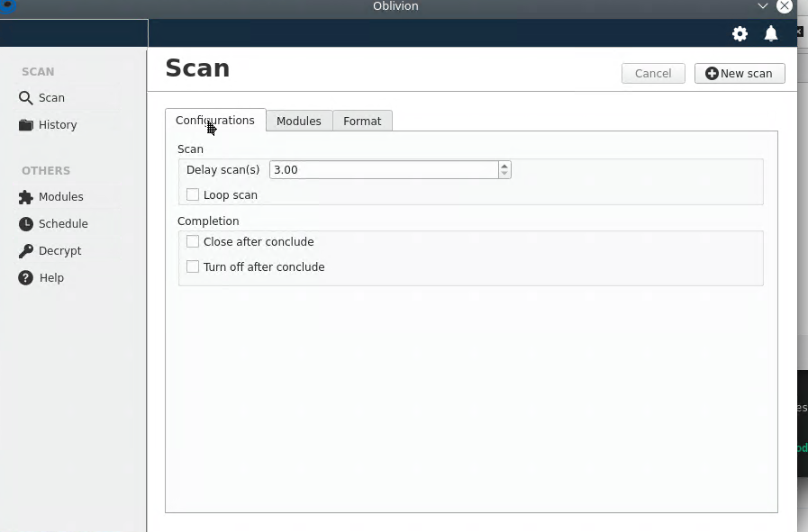This screenshot has height=532, width=808.
Task: Click the Modules puzzle piece icon
Action: pos(26,197)
